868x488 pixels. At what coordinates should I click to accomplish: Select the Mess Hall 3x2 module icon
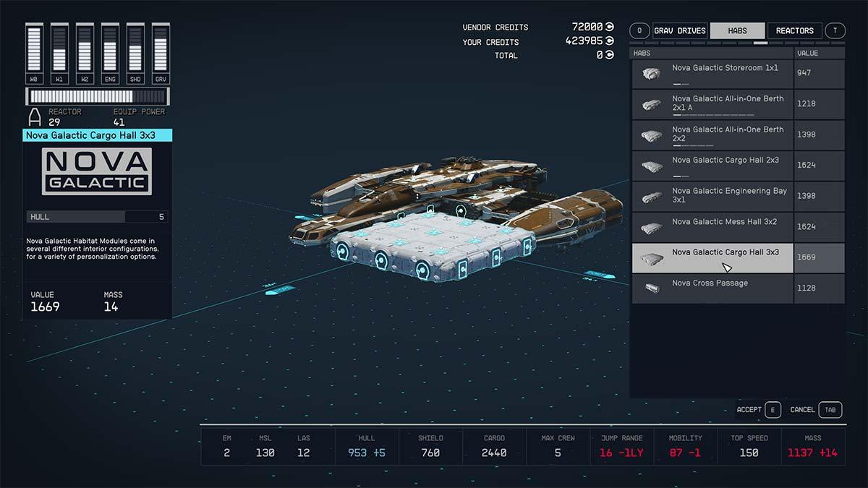point(652,227)
